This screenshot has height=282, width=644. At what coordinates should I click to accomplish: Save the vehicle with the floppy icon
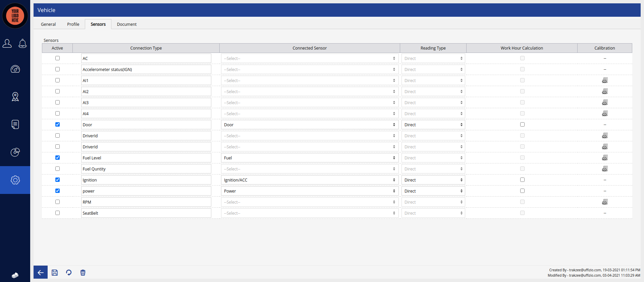click(55, 273)
